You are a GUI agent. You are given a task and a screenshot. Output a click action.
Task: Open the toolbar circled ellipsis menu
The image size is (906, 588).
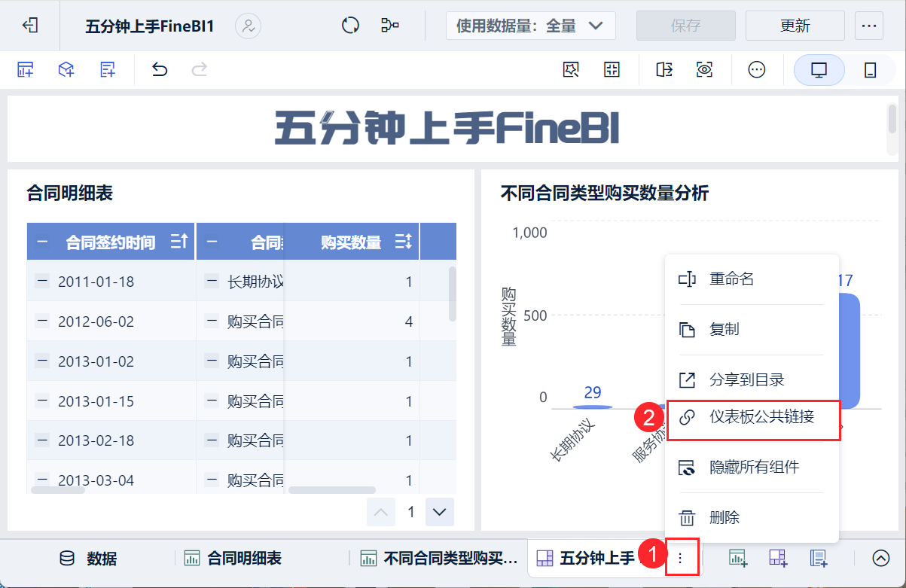(757, 70)
